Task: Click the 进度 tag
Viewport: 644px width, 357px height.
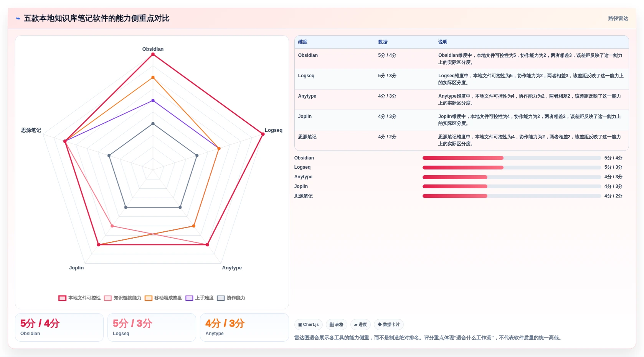Action: (360, 325)
